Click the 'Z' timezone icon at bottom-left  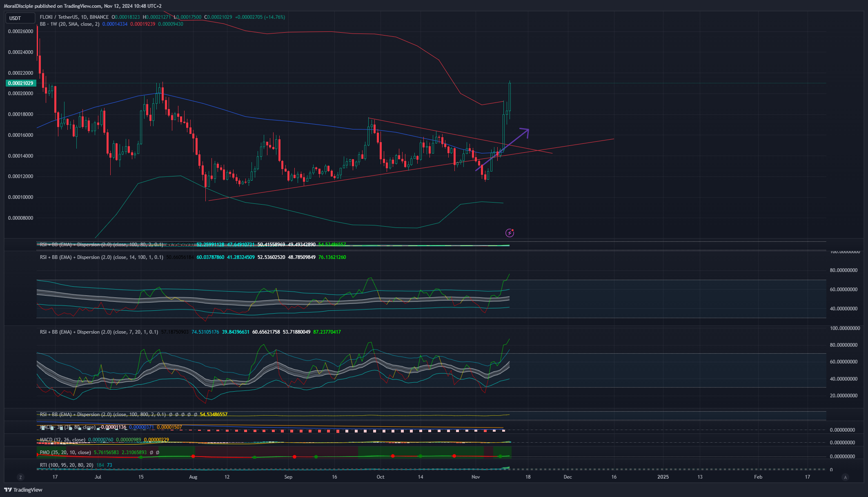pyautogui.click(x=20, y=477)
